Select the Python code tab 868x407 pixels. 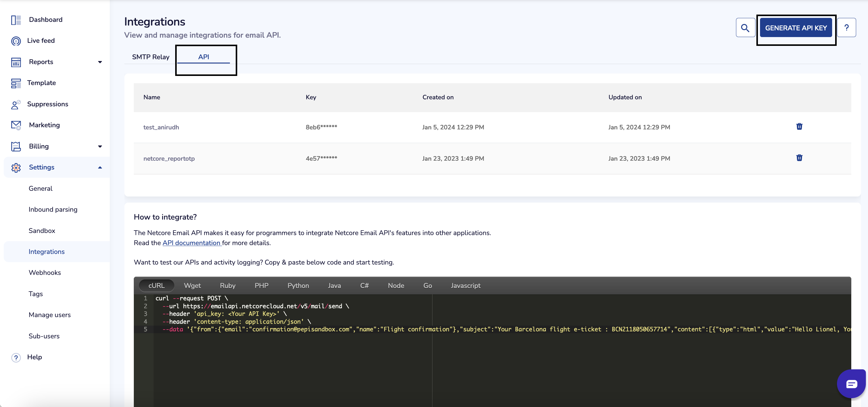pos(298,286)
